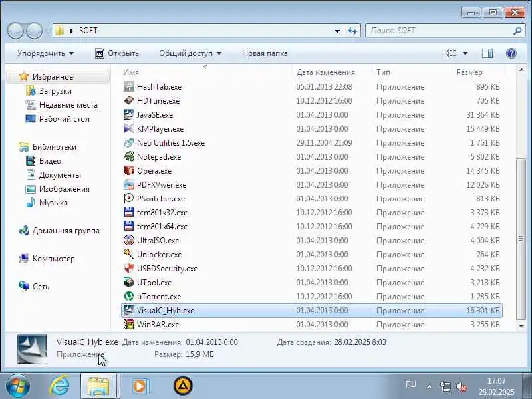Click the uTorrent.exe icon
The image size is (532, 399).
[129, 296]
